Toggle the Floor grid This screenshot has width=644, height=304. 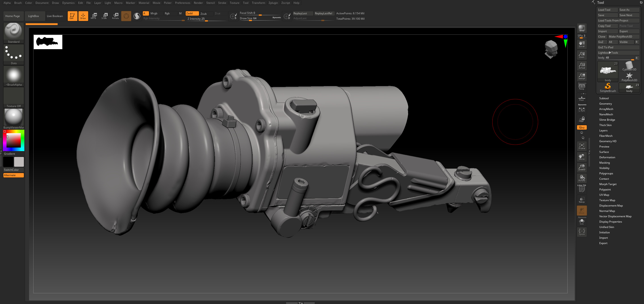581,98
